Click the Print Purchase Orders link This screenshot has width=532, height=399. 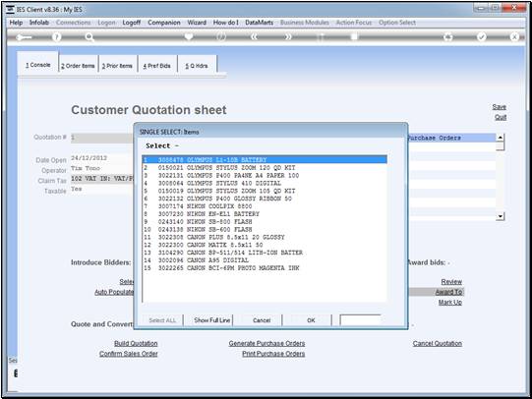click(273, 354)
